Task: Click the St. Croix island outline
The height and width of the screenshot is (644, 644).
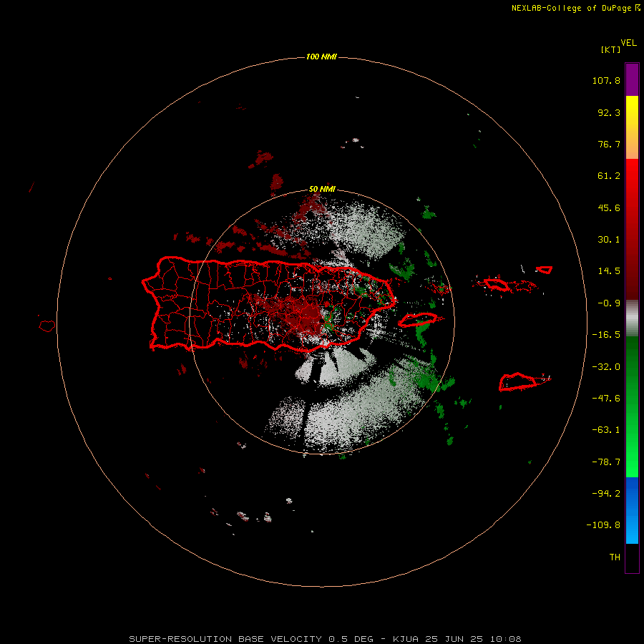Action: (x=518, y=381)
